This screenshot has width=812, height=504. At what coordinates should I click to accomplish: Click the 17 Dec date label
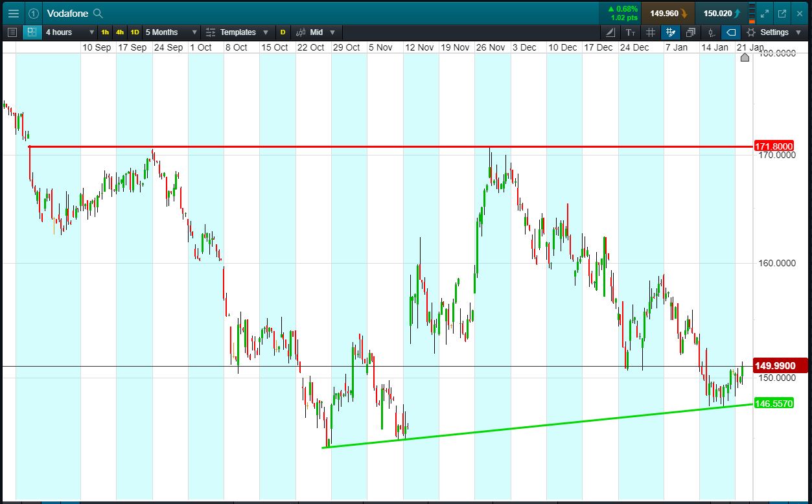coord(597,47)
